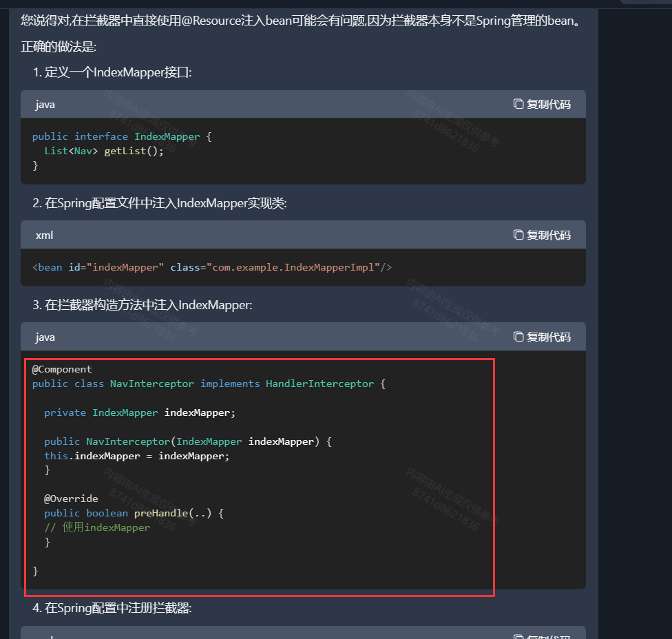The image size is (672, 639).
Task: Copy code of the NavInterceptor java block
Action: tap(542, 337)
